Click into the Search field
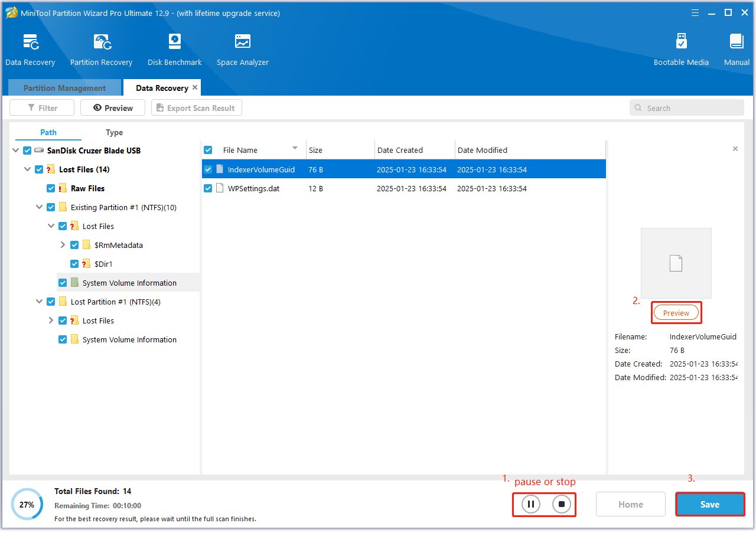Image resolution: width=756 pixels, height=533 pixels. tap(687, 108)
